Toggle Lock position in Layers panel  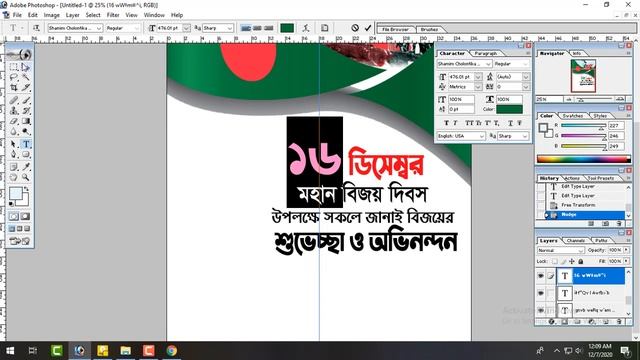pos(572,261)
